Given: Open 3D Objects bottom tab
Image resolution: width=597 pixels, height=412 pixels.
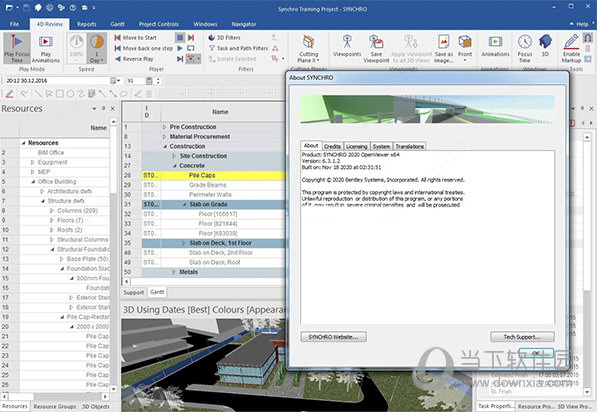Looking at the screenshot, I should [96, 406].
